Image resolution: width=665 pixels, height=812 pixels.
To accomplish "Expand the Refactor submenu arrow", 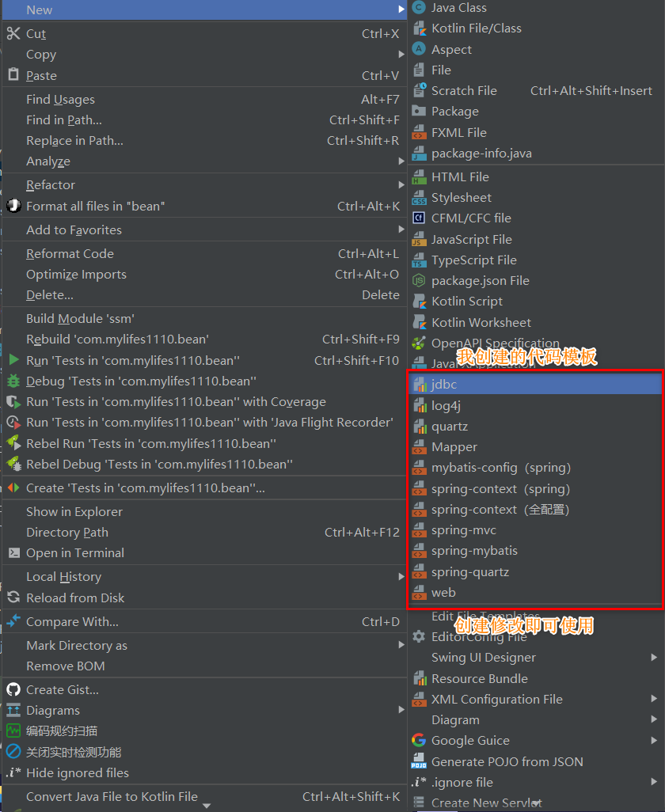I will point(401,185).
